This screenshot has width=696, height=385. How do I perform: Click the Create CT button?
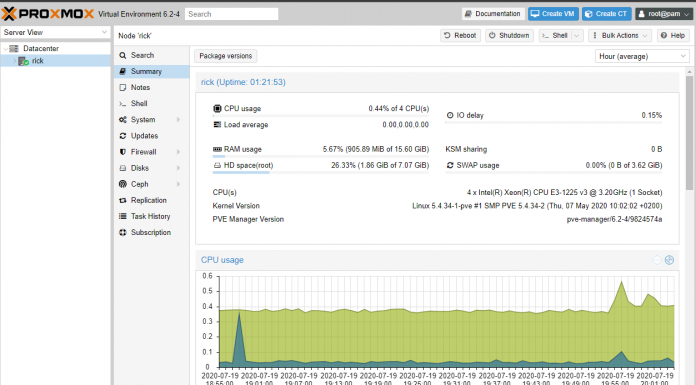click(606, 14)
